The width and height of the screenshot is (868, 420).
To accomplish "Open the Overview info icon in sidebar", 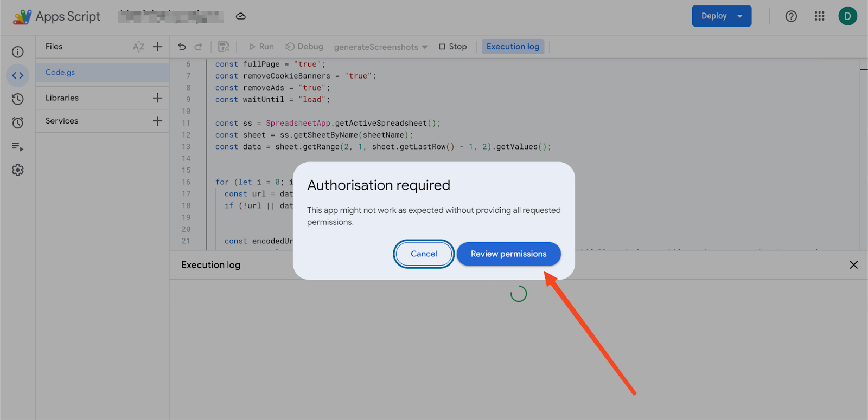I will (x=18, y=51).
